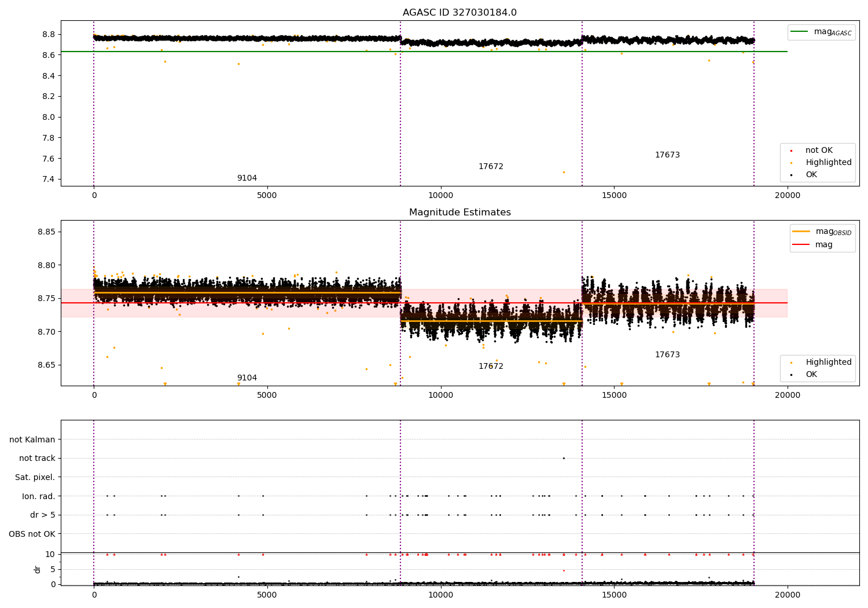Click the 'not Kalman' axis label

tap(32, 439)
